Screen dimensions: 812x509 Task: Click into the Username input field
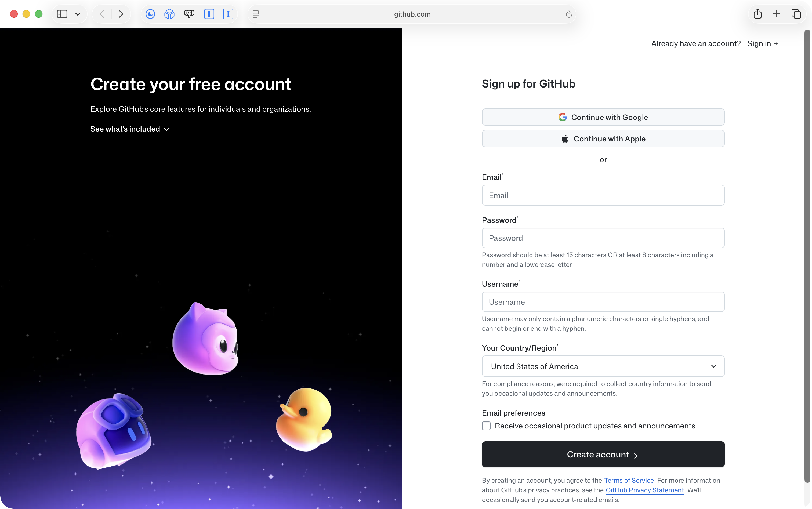pyautogui.click(x=603, y=302)
